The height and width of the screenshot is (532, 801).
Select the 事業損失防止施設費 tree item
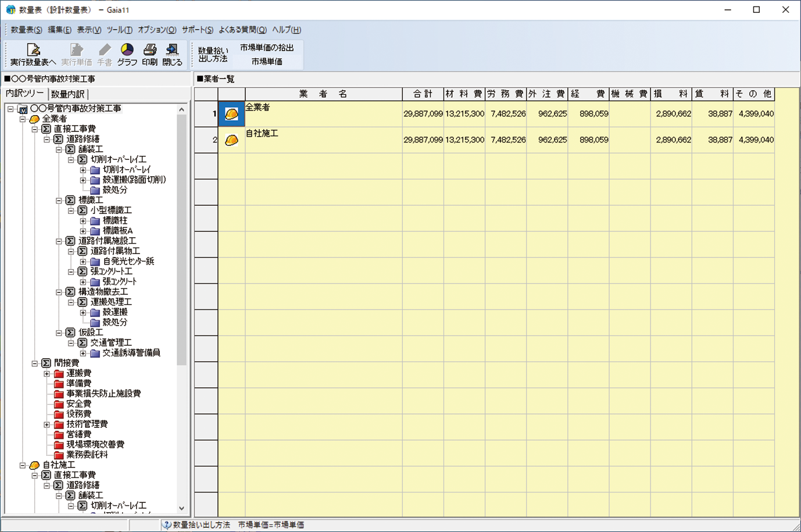103,394
